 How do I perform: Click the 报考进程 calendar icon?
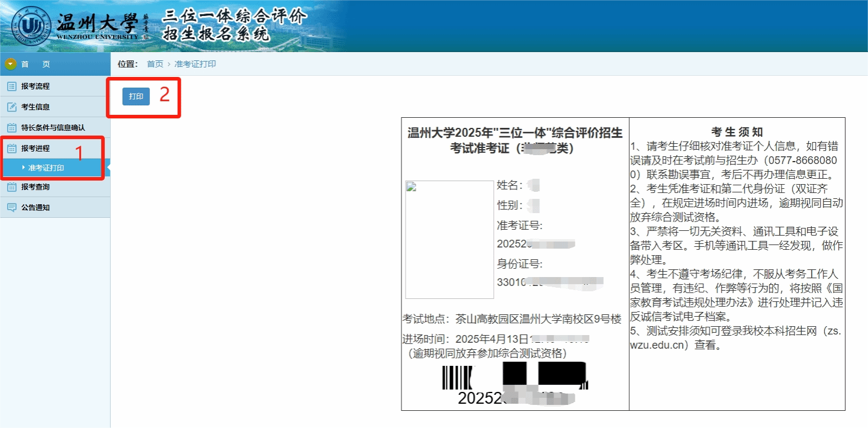[11, 149]
